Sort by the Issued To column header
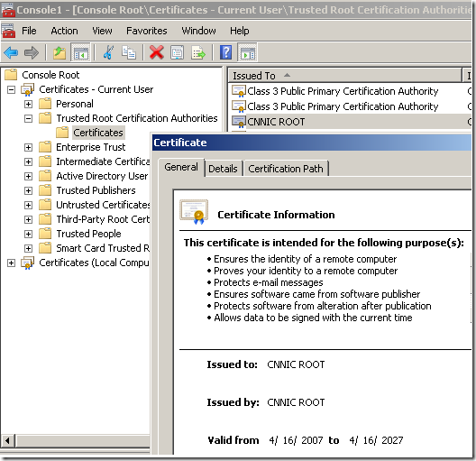 coord(345,76)
